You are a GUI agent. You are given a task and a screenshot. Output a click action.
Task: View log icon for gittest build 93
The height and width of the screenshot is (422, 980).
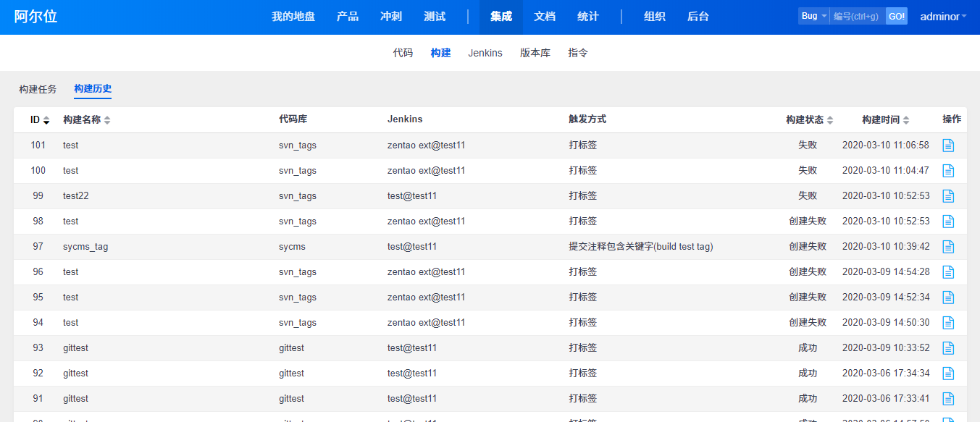pyautogui.click(x=948, y=348)
